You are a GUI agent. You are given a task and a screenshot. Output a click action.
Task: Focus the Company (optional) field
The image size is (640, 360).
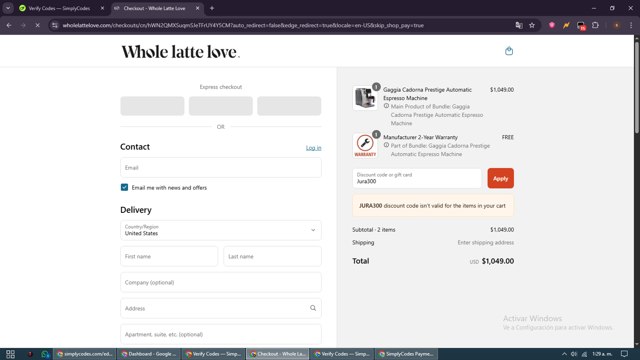pyautogui.click(x=221, y=282)
